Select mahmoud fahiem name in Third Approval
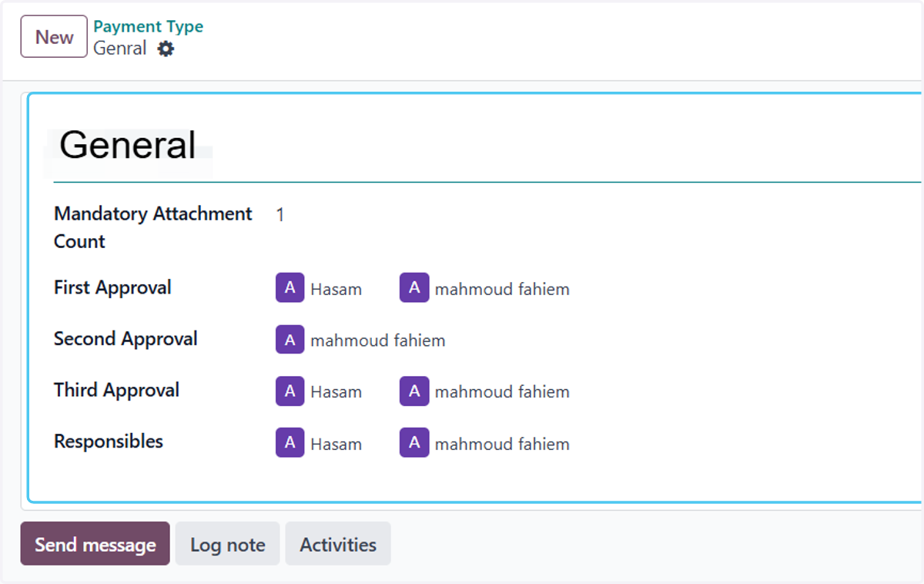Viewport: 924px width, 584px height. pos(502,392)
